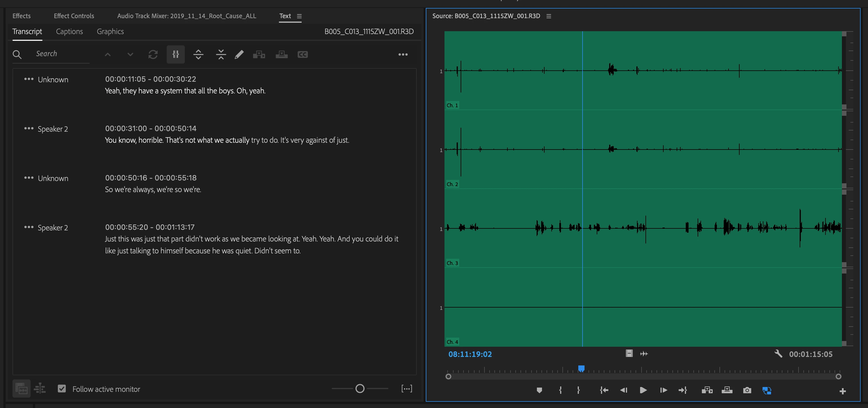Click the Mark In bracket button
This screenshot has width=868, height=408.
(x=560, y=390)
